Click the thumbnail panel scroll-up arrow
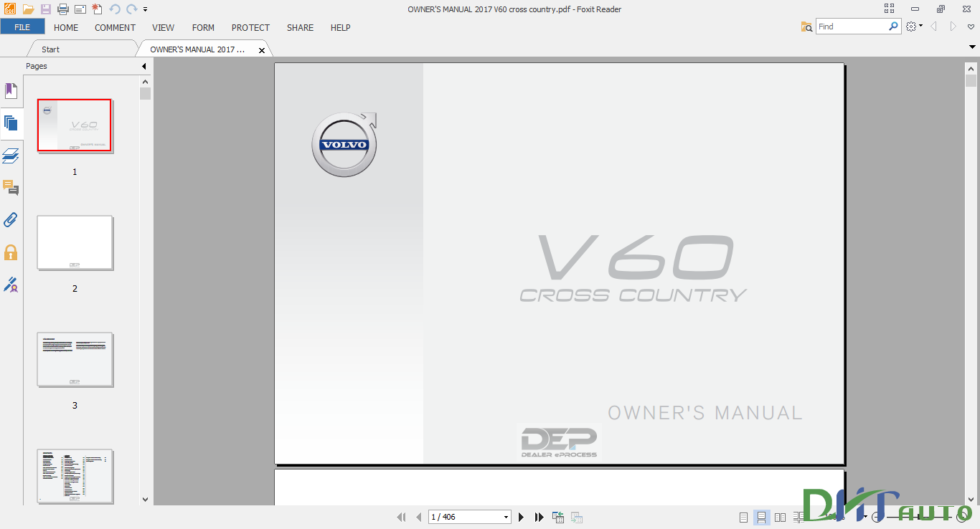This screenshot has width=980, height=529. 146,82
